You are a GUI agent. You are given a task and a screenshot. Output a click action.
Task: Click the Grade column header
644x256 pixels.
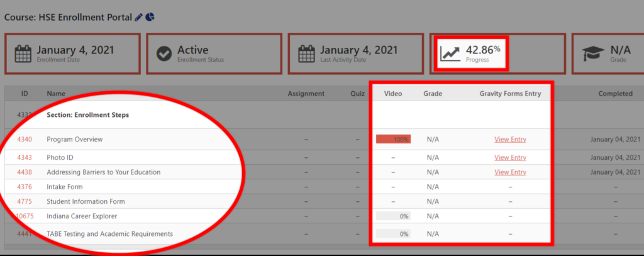click(x=433, y=94)
